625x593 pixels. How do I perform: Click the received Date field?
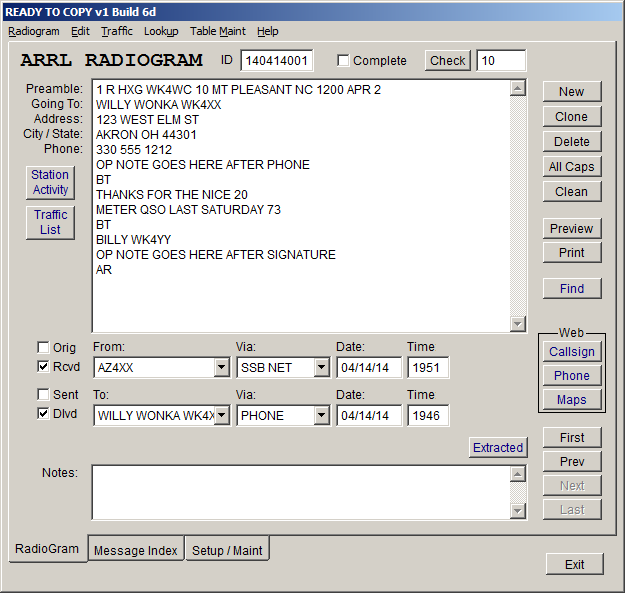click(x=369, y=367)
